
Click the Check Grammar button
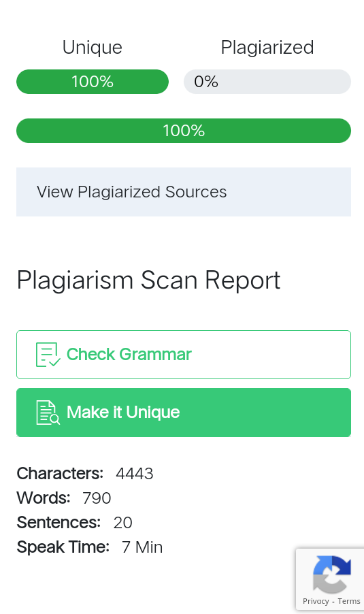point(184,355)
